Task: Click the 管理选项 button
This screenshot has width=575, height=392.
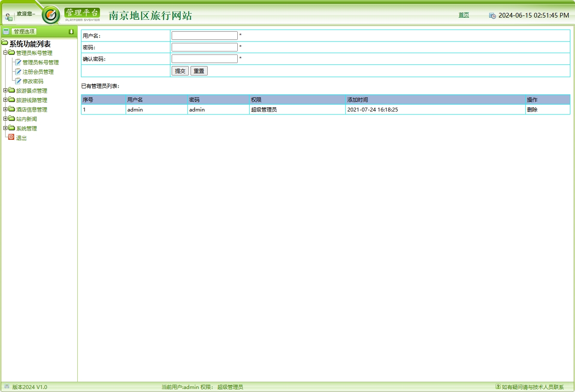Action: pyautogui.click(x=24, y=32)
